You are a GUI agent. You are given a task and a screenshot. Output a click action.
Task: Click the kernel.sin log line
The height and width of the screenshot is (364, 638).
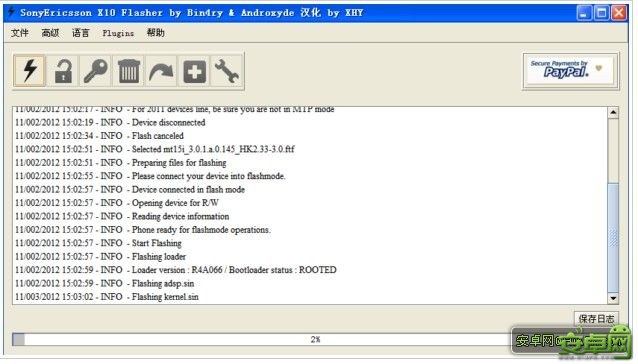107,297
